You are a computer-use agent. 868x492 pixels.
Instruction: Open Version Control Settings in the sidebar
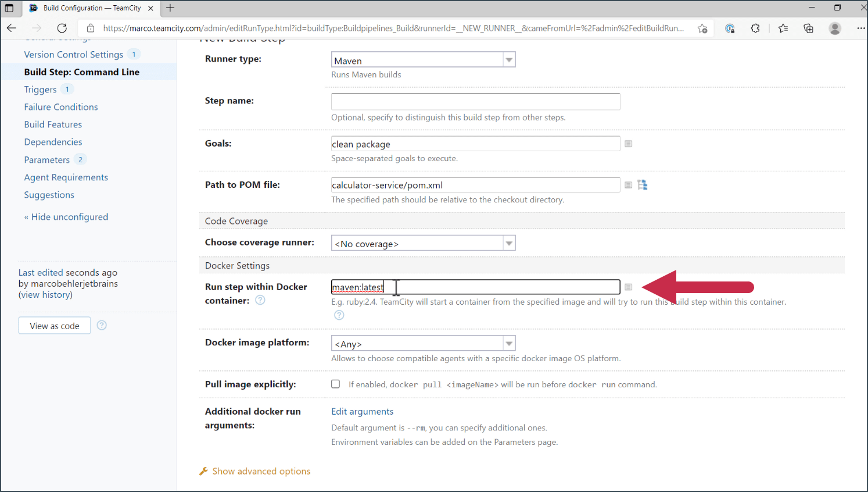[x=74, y=54]
